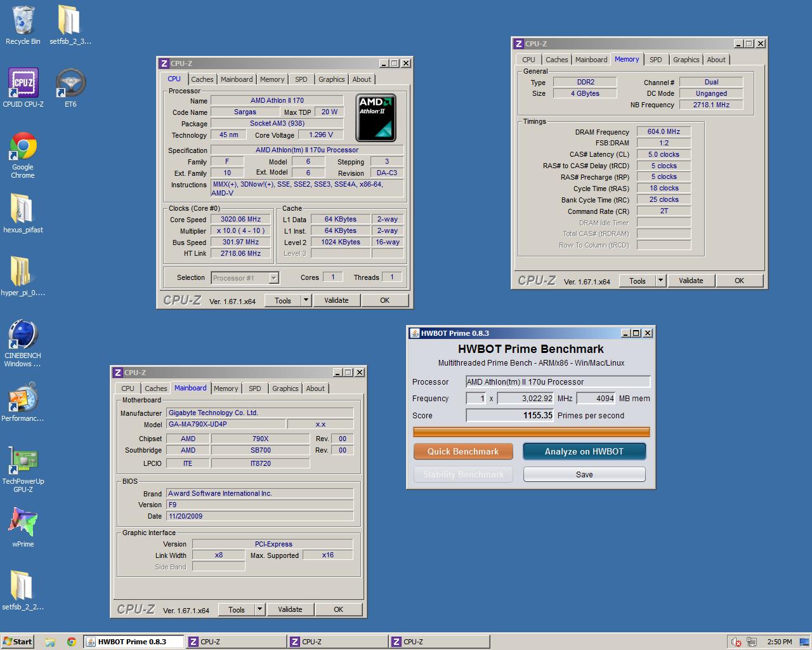Viewport: 812px width, 650px height.
Task: Click the network icon in system tray
Action: [x=752, y=642]
